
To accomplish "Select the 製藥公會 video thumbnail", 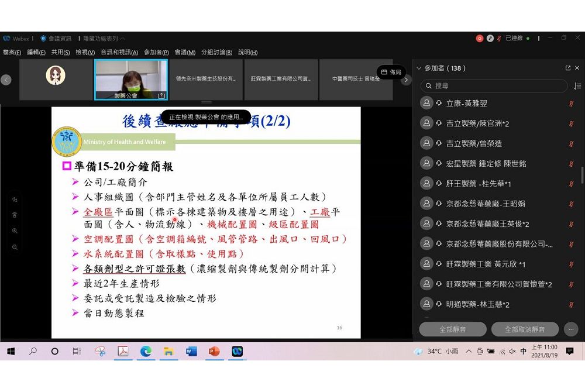I will 131,80.
